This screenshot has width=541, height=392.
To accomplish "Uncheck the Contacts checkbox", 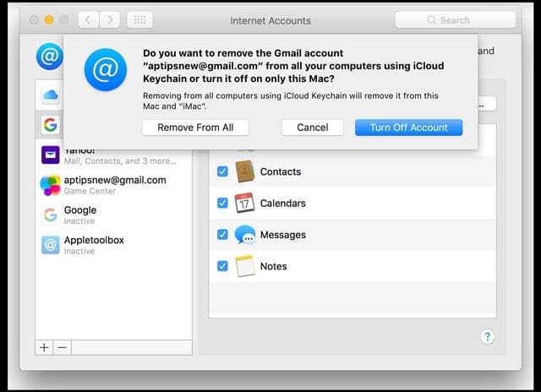I will point(222,171).
